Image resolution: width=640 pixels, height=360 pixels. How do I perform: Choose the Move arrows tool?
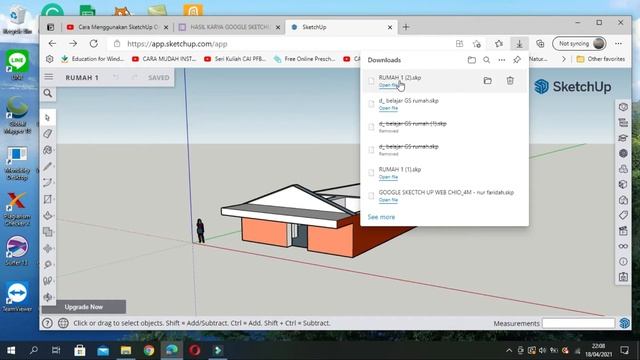48,248
